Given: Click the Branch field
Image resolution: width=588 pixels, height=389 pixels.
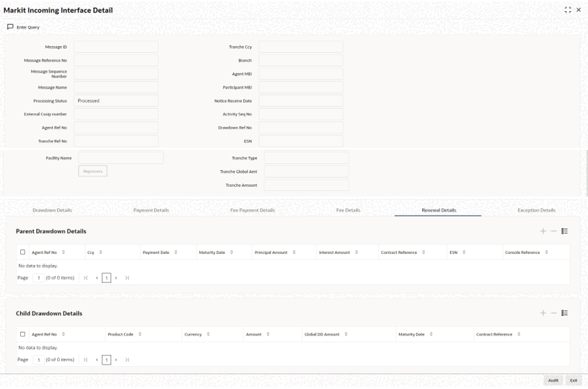Looking at the screenshot, I should pyautogui.click(x=301, y=61).
